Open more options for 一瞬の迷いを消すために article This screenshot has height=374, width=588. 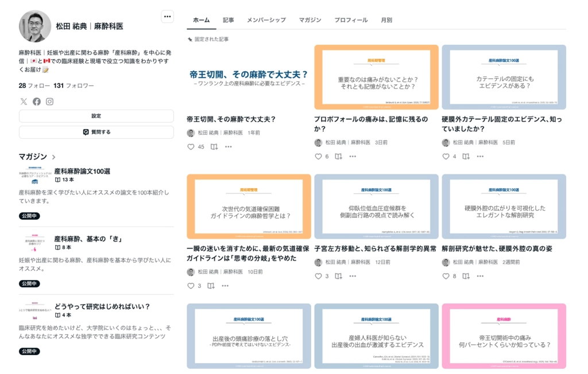coord(225,286)
